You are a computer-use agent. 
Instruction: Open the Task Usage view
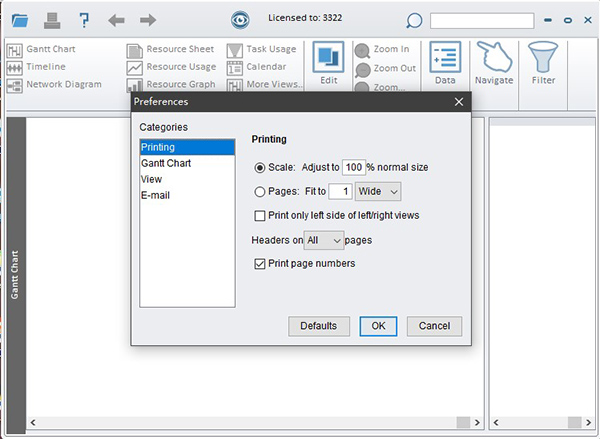pyautogui.click(x=262, y=50)
